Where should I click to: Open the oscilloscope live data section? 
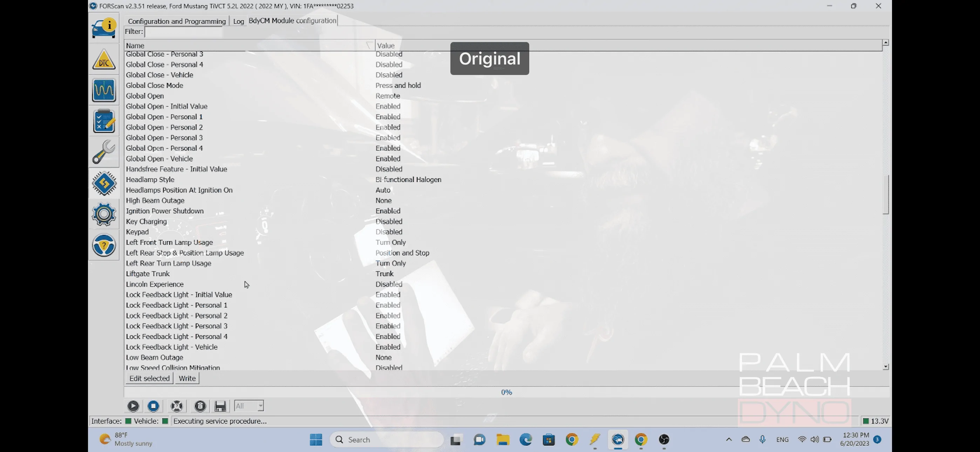tap(104, 90)
